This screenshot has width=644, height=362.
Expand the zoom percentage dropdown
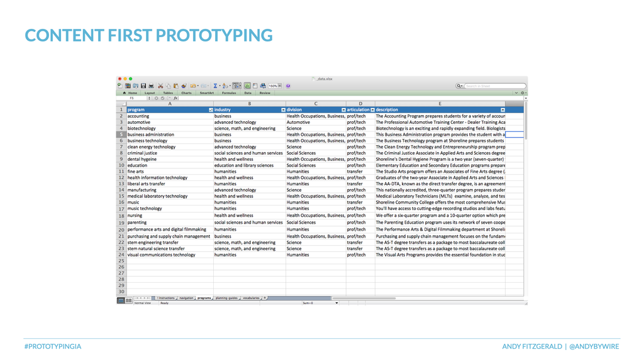pyautogui.click(x=280, y=85)
